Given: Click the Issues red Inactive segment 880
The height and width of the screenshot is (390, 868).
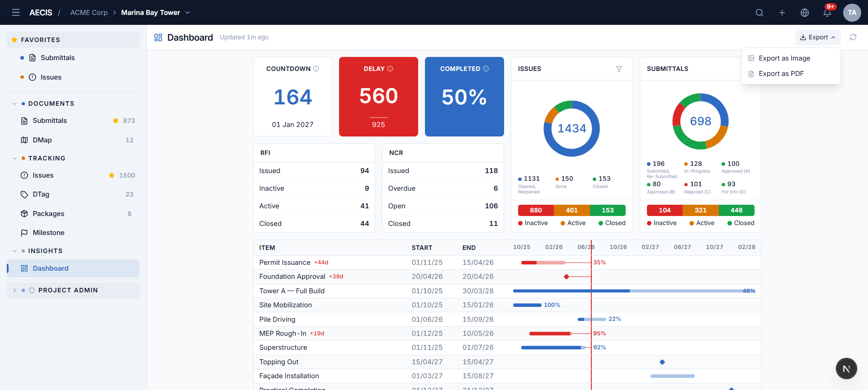Looking at the screenshot, I should (536, 210).
